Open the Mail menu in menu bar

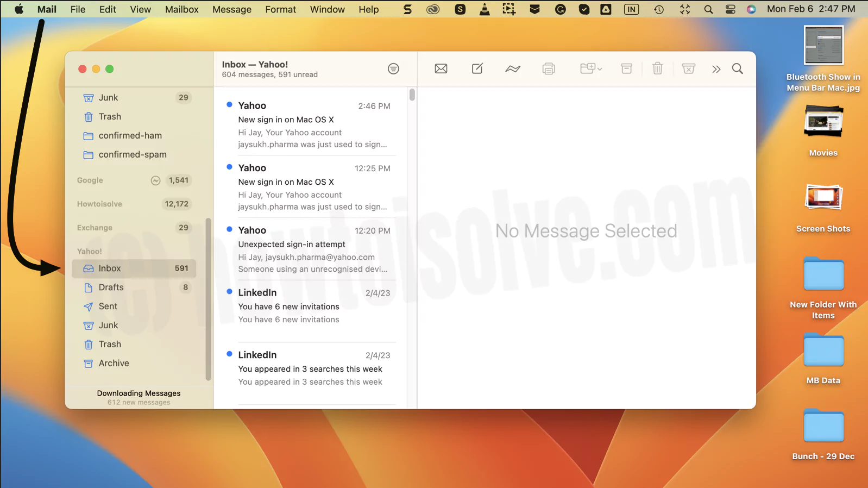[47, 9]
